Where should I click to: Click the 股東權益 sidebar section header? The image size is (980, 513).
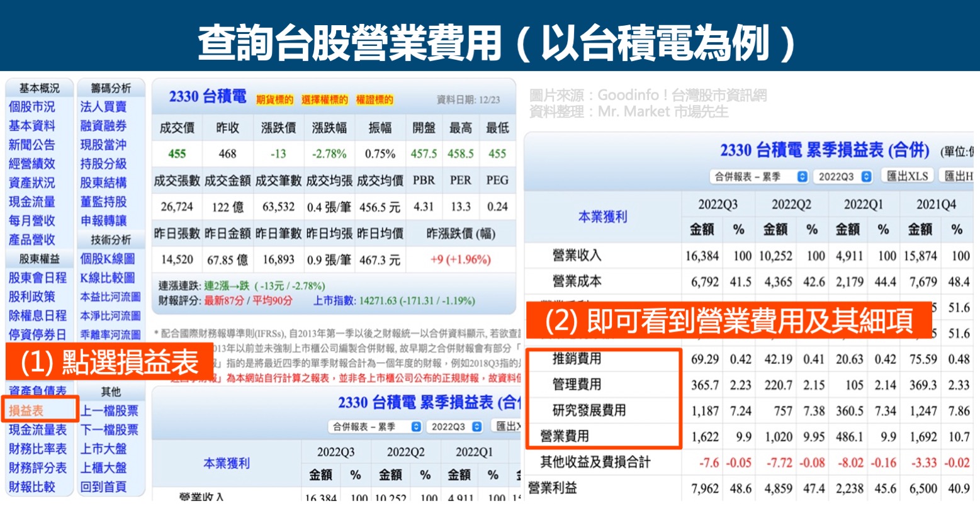pos(39,259)
